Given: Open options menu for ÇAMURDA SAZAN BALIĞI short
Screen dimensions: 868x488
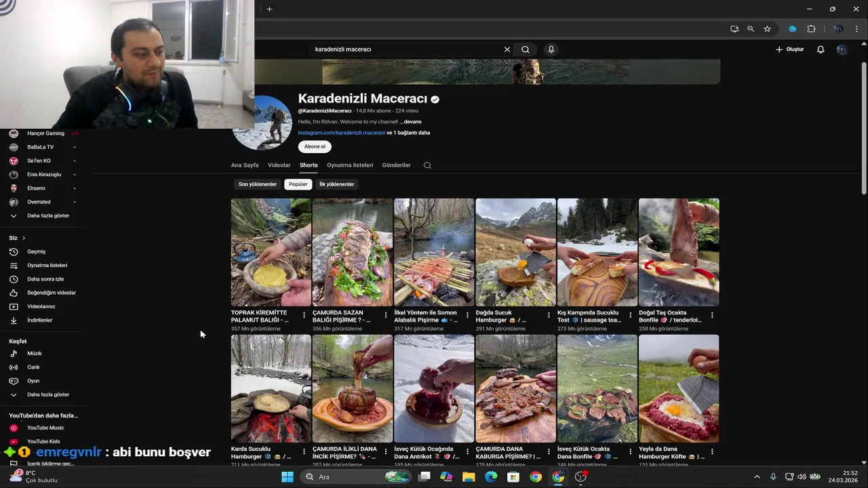Looking at the screenshot, I should coord(386,316).
